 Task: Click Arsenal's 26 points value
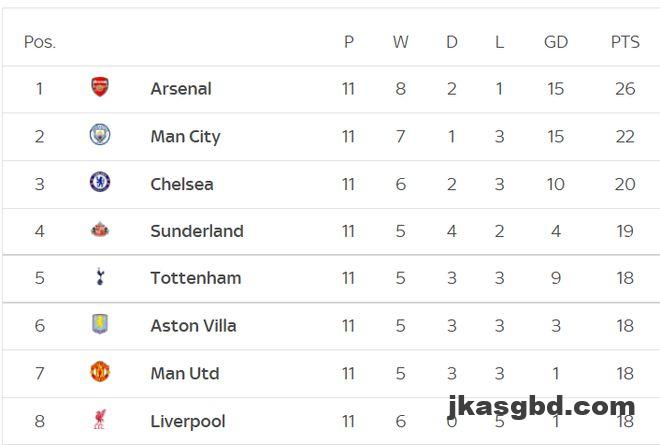pyautogui.click(x=625, y=89)
